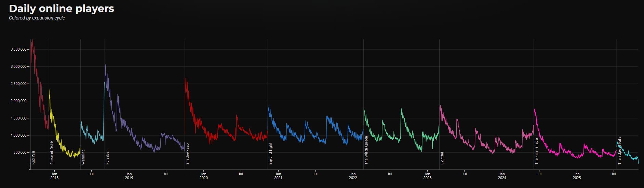Click The Witch Queen green launch peak
Image resolution: width=644 pixels, height=188 pixels.
(364, 109)
